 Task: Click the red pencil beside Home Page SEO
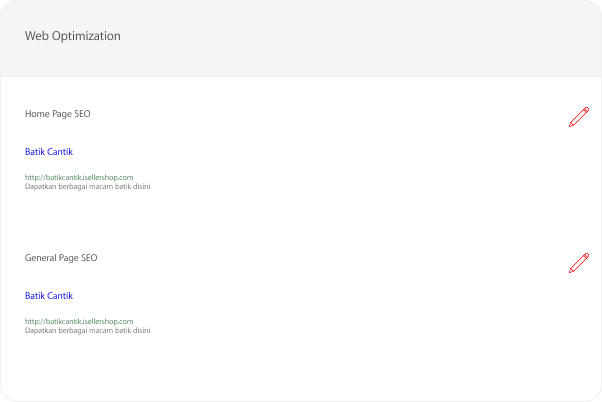pyautogui.click(x=579, y=117)
